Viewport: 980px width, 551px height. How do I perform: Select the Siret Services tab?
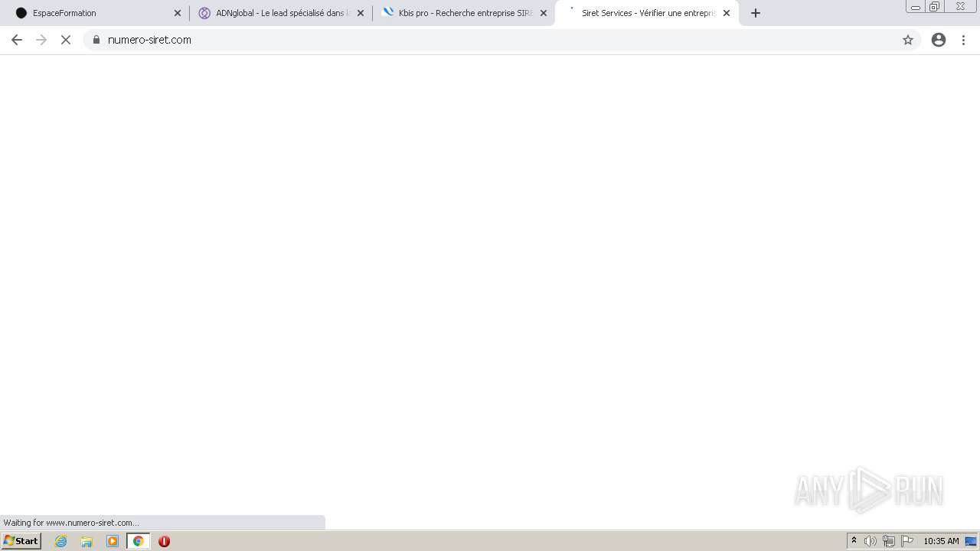(x=647, y=13)
